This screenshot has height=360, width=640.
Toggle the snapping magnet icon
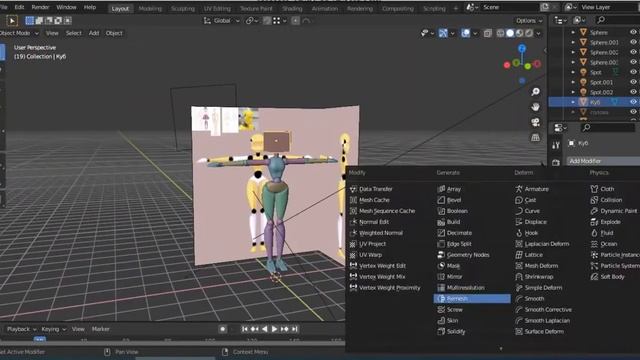267,20
